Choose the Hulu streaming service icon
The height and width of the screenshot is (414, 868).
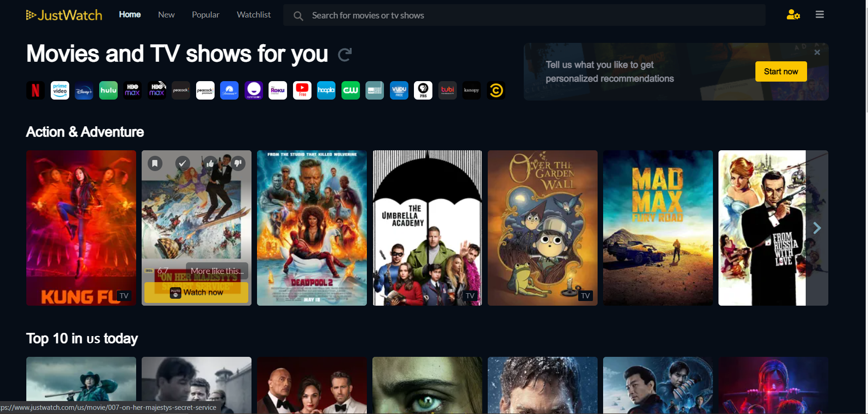108,90
